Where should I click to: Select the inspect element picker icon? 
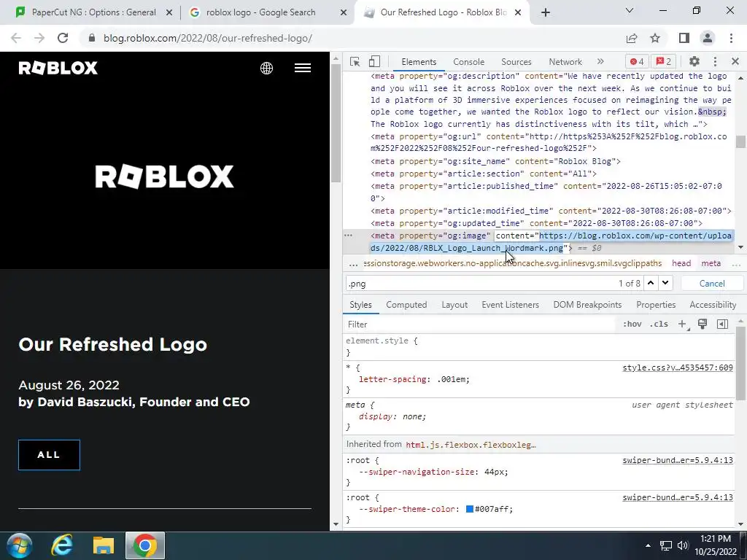pyautogui.click(x=355, y=61)
